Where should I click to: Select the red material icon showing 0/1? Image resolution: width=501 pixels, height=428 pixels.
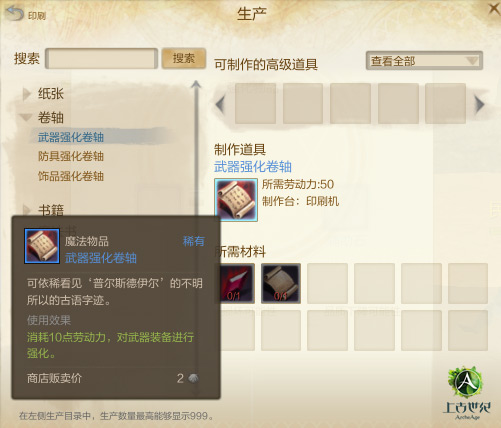236,283
